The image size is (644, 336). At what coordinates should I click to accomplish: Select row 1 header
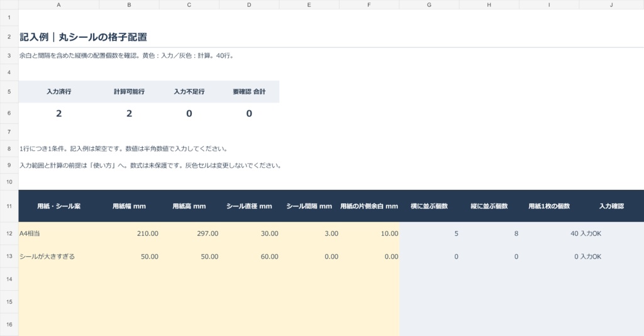9,18
